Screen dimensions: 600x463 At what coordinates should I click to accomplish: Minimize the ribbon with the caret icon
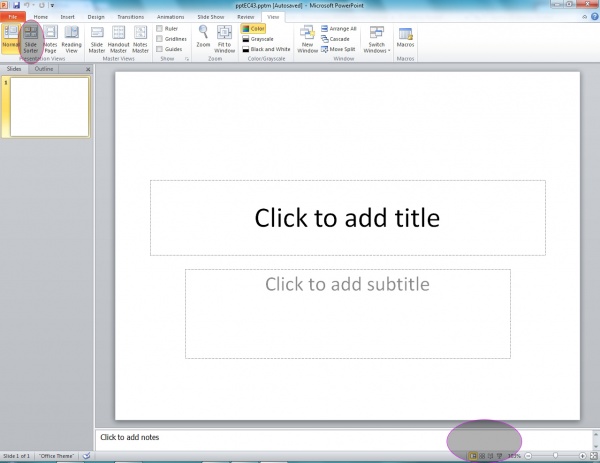[x=585, y=17]
